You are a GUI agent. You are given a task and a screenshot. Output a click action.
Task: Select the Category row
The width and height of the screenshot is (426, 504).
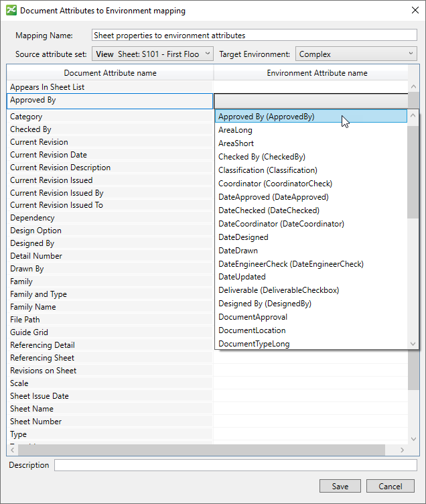[x=110, y=117]
